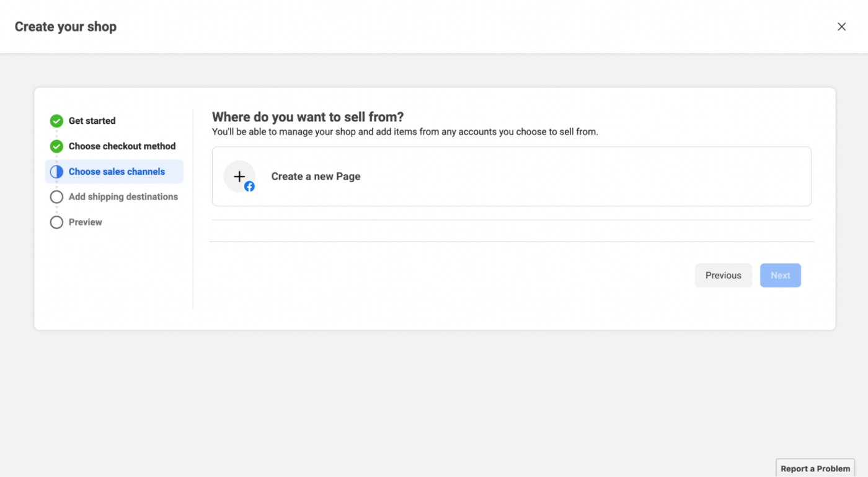Viewport: 868px width, 477px height.
Task: Click the disabled Next button
Action: 780,275
